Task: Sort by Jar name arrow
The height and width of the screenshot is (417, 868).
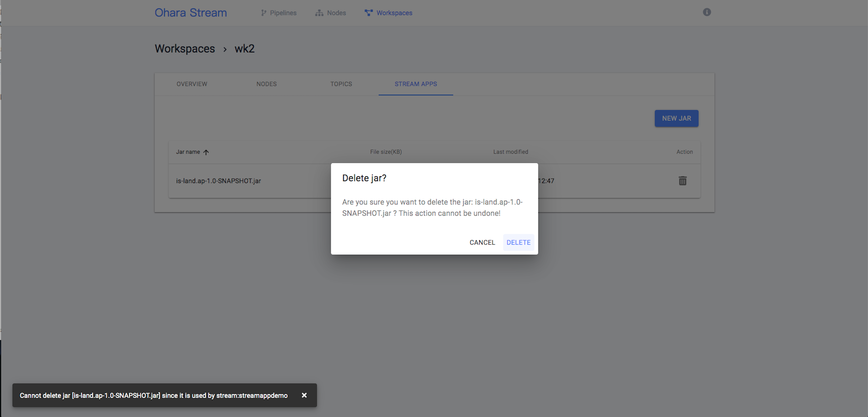Action: tap(206, 152)
